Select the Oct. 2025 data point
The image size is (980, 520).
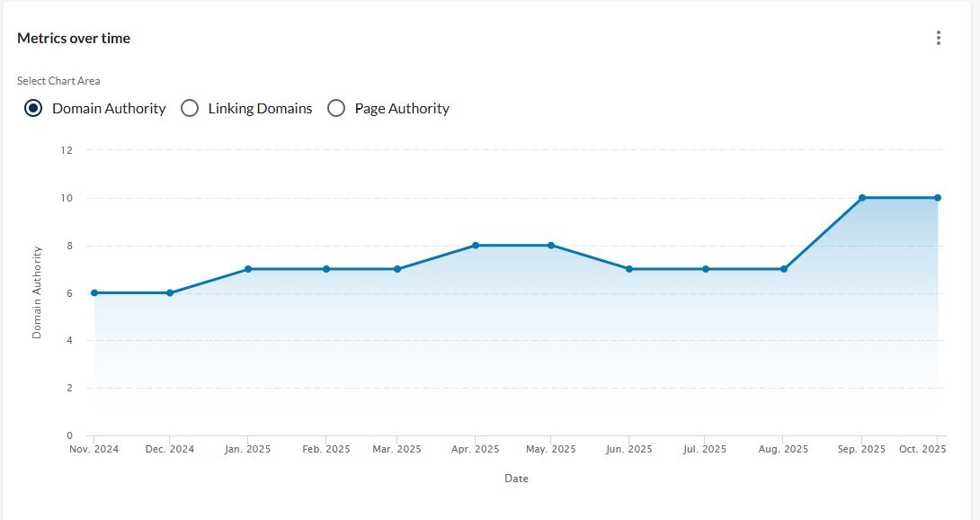click(938, 197)
